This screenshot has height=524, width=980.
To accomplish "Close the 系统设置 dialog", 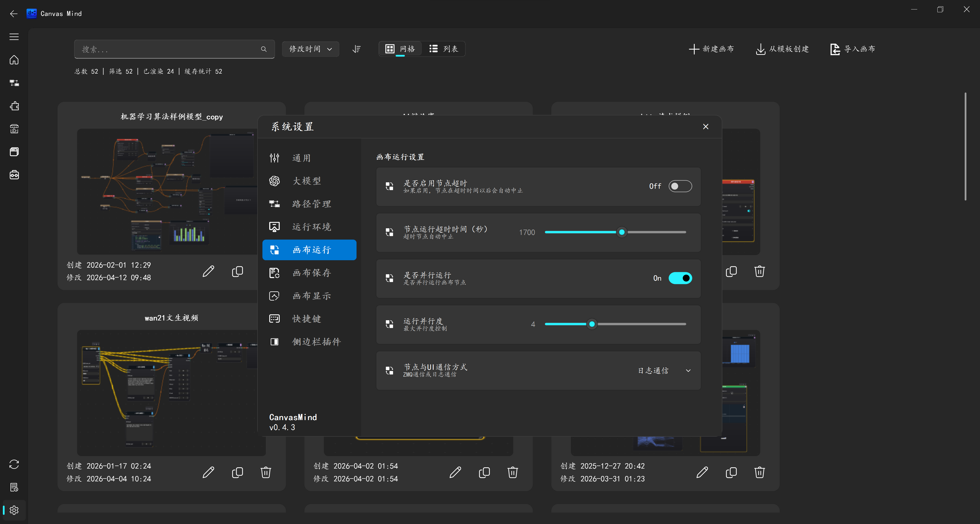I will point(706,127).
